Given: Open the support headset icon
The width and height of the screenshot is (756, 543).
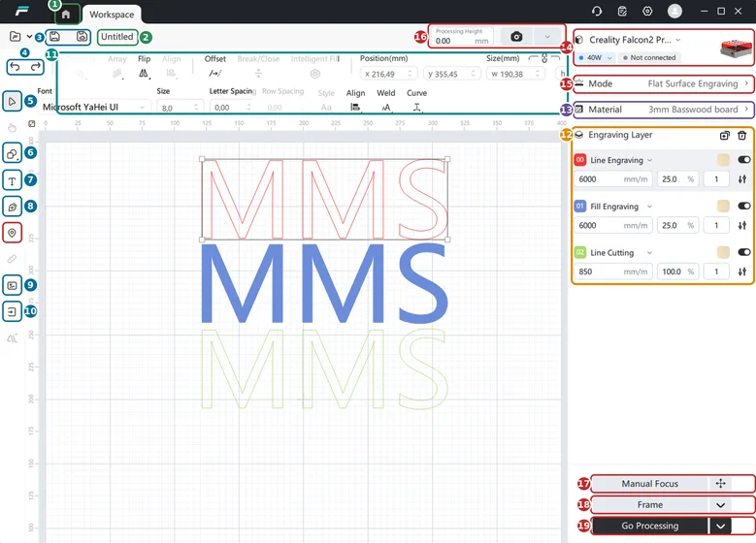Looking at the screenshot, I should (x=597, y=11).
